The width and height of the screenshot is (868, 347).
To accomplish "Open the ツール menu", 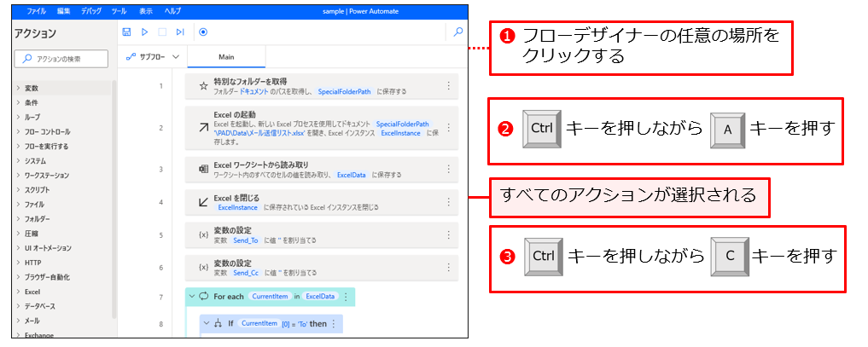I will 119,11.
